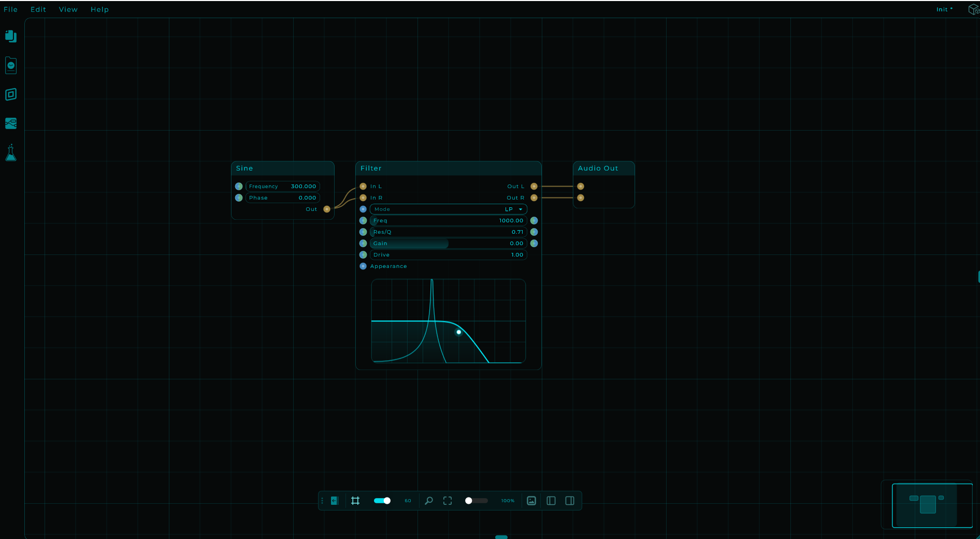Click the Filter Out L port
This screenshot has width=980, height=539.
click(x=534, y=187)
